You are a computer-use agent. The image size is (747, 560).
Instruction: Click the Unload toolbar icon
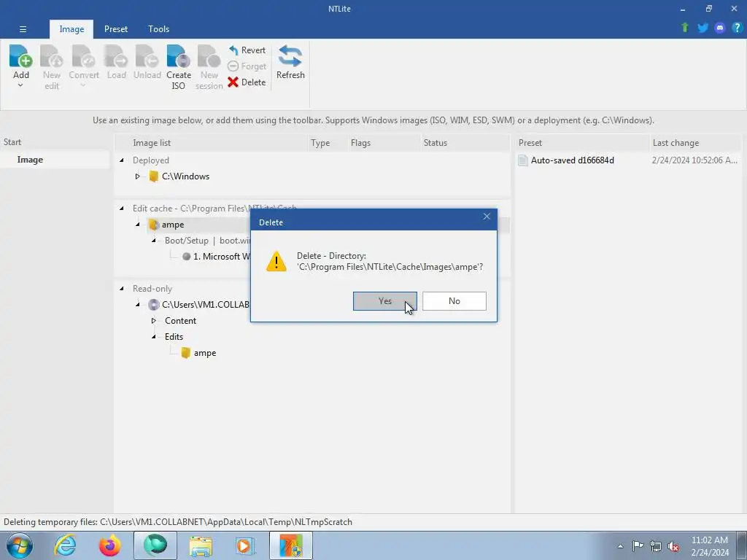point(147,57)
